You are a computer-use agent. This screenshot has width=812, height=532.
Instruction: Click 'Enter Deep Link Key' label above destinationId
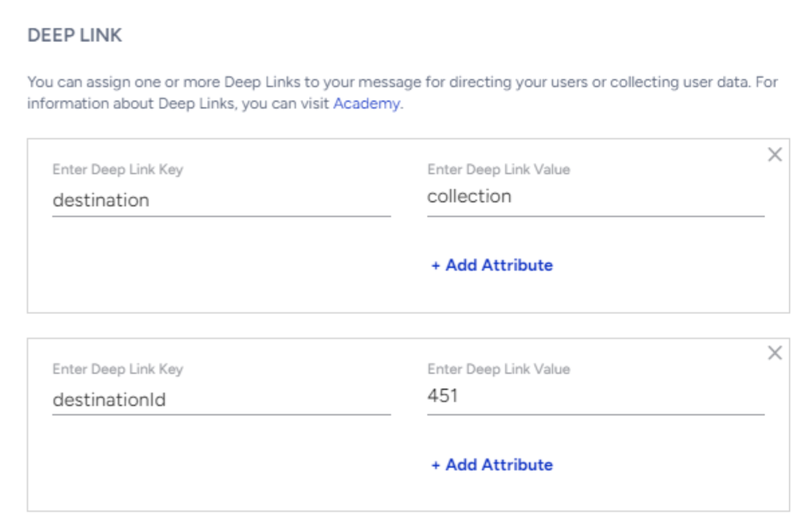tap(117, 369)
